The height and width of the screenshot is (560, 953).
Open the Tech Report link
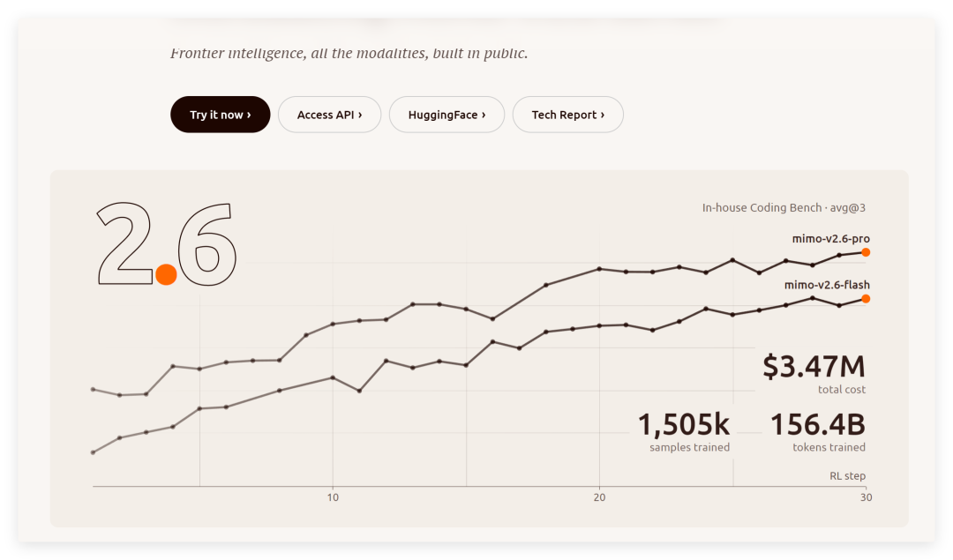click(567, 114)
